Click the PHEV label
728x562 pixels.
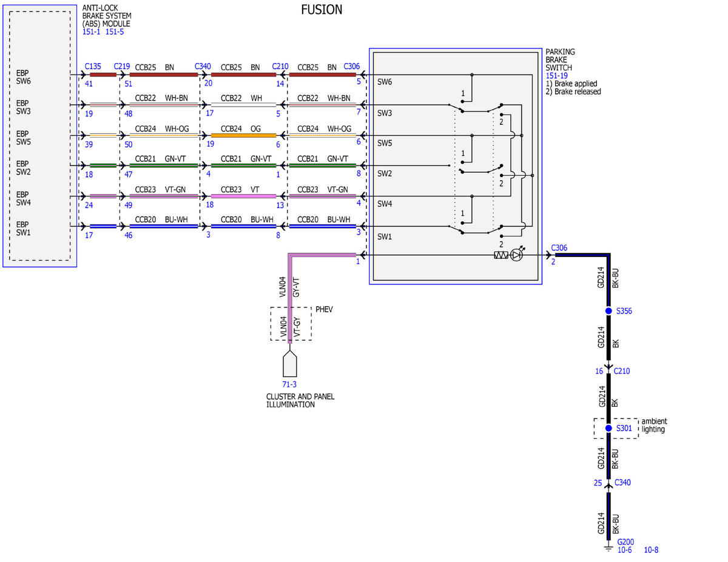[324, 309]
